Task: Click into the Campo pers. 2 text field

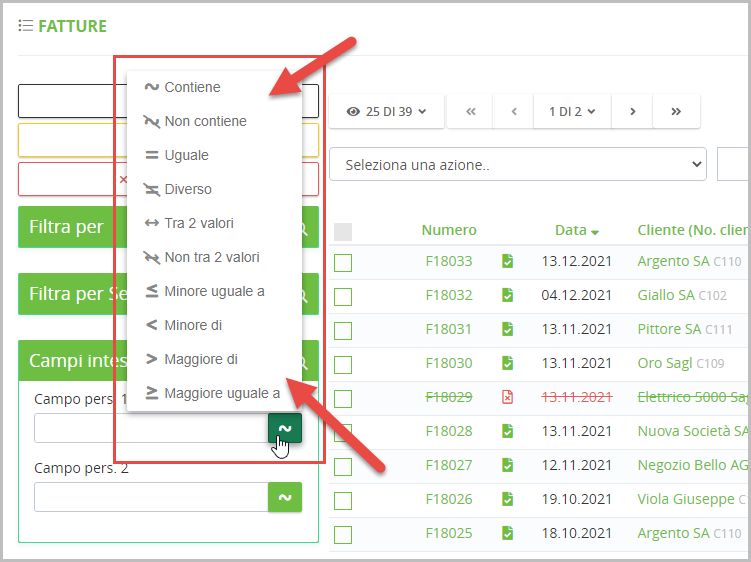Action: (150, 497)
